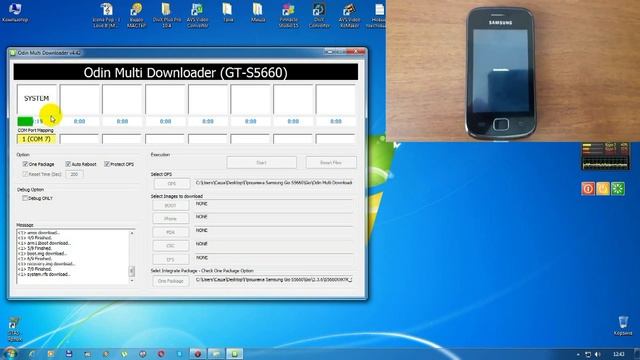Select log line boot.img download

[42, 253]
